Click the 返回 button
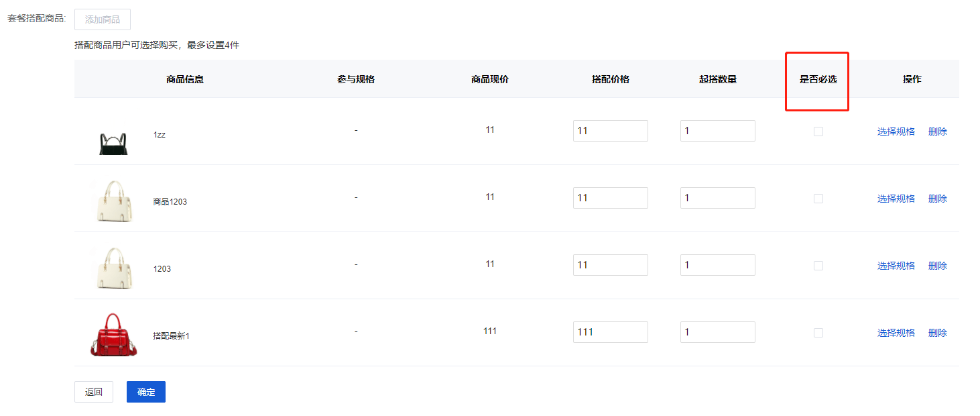 (x=94, y=392)
